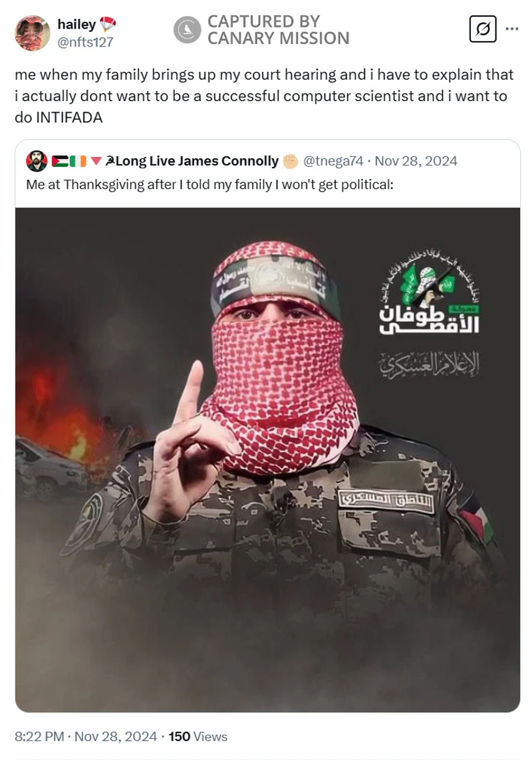
Task: Click the red inverted triangle emoji
Action: pos(96,161)
